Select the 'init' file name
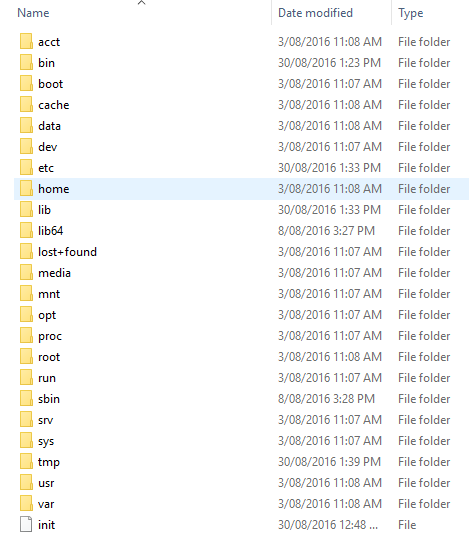This screenshot has height=542, width=469. 46,525
